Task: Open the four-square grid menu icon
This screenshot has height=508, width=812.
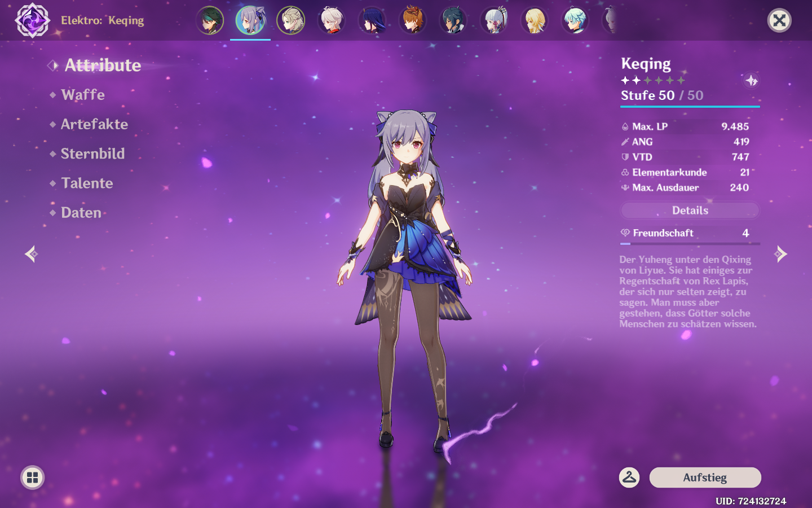Action: coord(33,478)
